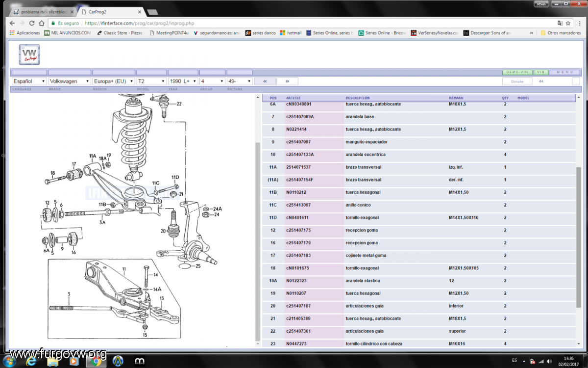Open the Brand dropdown showing Volkswagen

point(70,81)
